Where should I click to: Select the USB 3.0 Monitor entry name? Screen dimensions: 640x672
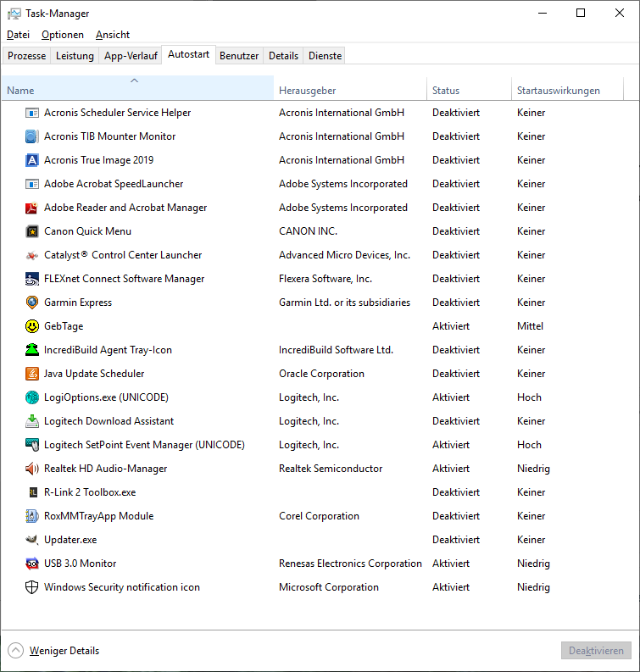(x=80, y=564)
